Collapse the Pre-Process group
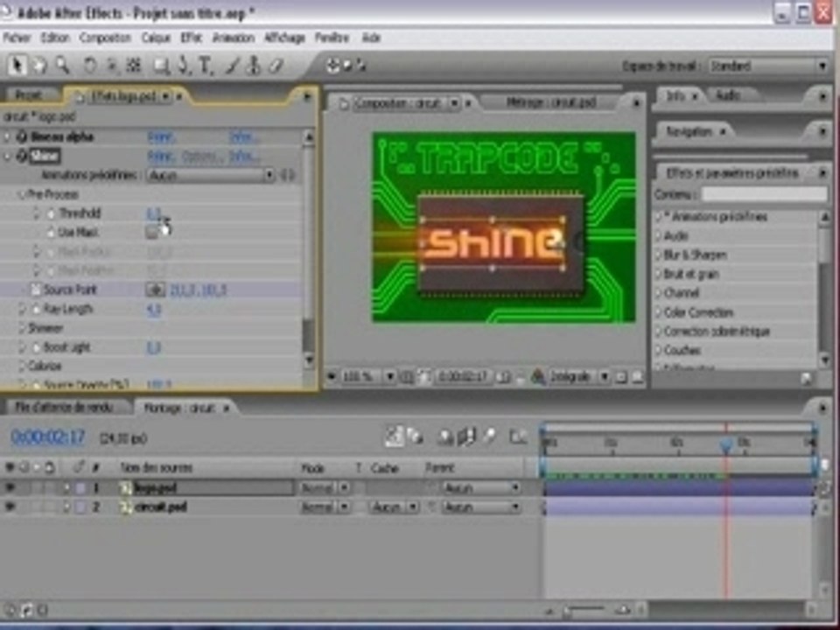Screen dimensions: 840x630 pyautogui.click(x=21, y=194)
